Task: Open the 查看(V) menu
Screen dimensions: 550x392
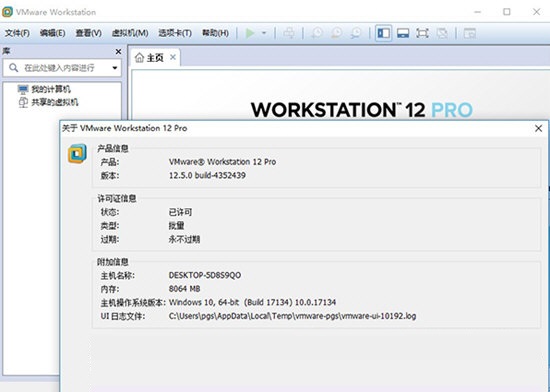Action: point(88,33)
